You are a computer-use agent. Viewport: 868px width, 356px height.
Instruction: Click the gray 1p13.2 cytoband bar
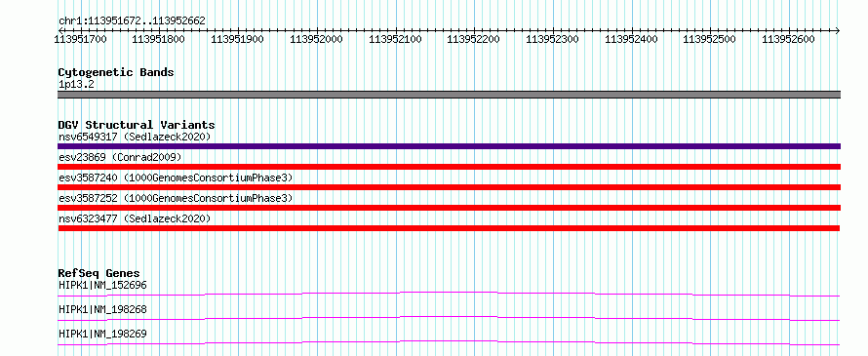click(x=449, y=95)
